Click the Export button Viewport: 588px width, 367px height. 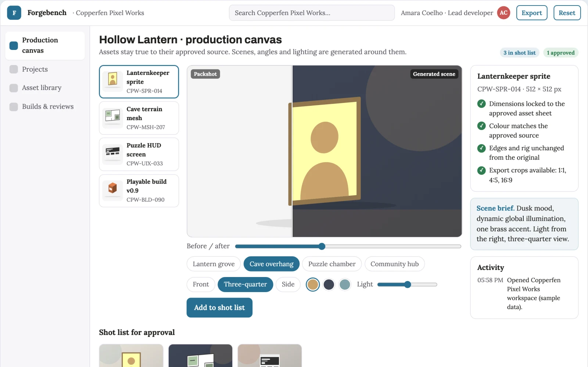(532, 13)
